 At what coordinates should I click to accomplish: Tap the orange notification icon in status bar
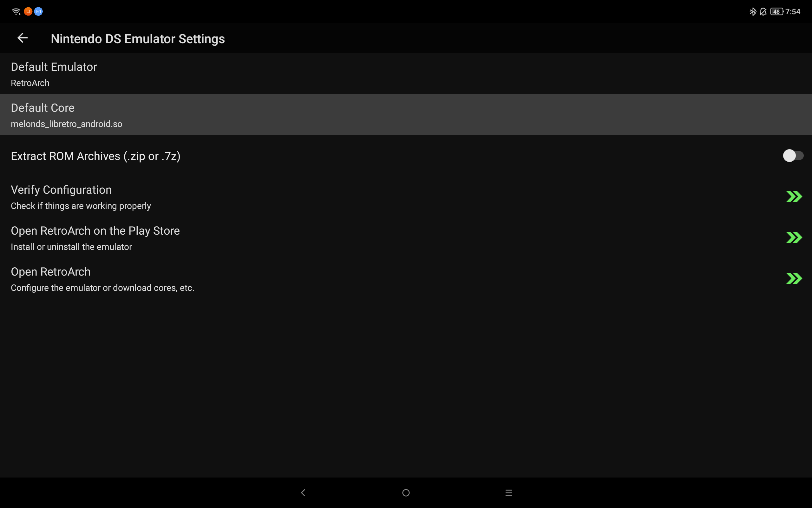(28, 11)
